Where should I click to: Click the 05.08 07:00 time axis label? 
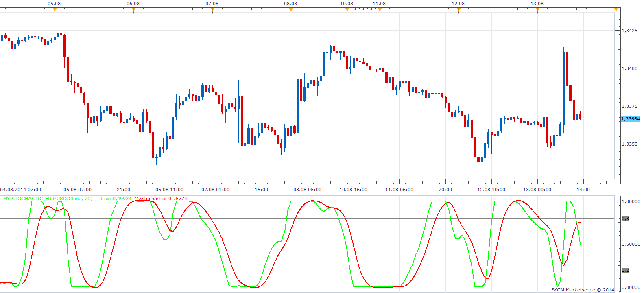point(78,190)
